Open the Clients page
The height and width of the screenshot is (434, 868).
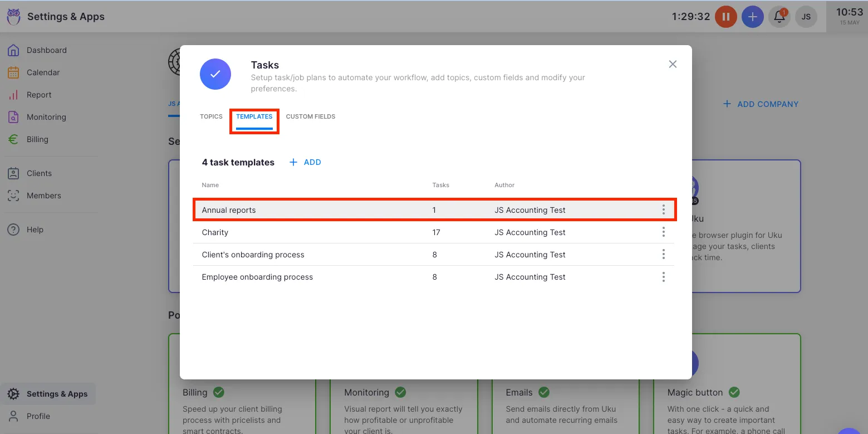pos(39,173)
